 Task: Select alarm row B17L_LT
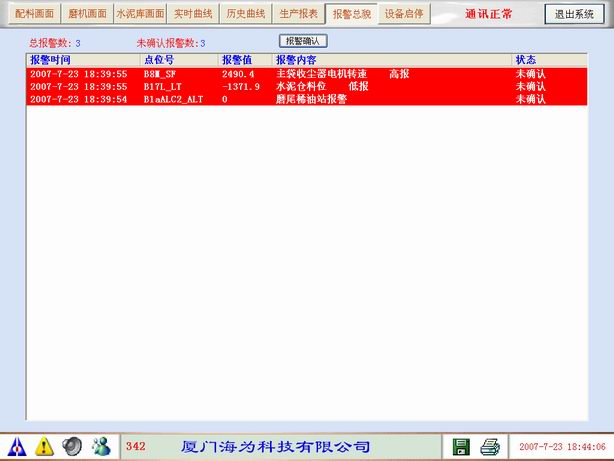307,87
